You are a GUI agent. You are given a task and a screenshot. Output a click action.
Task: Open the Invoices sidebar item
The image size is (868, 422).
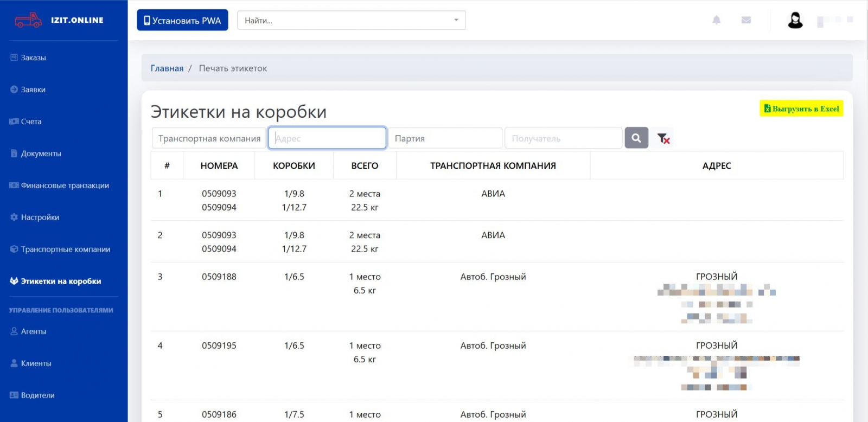click(31, 122)
